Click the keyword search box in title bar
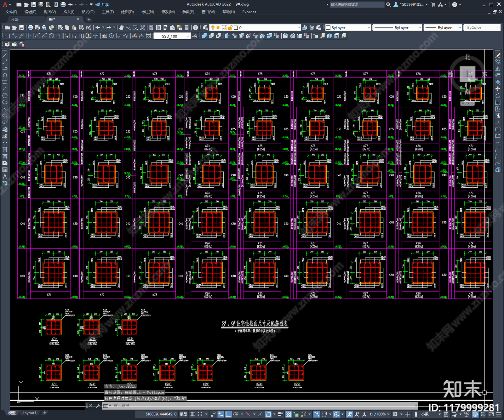504x420 pixels. pyautogui.click(x=357, y=4)
